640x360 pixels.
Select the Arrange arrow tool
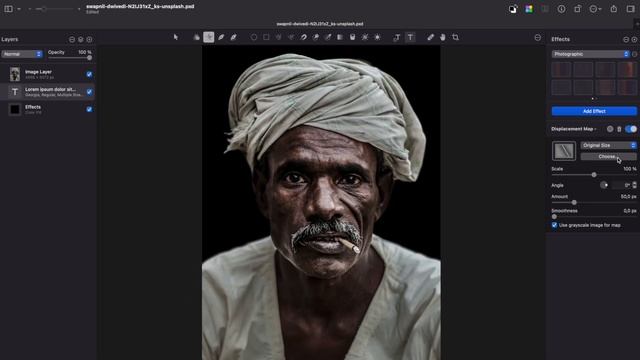click(x=176, y=37)
